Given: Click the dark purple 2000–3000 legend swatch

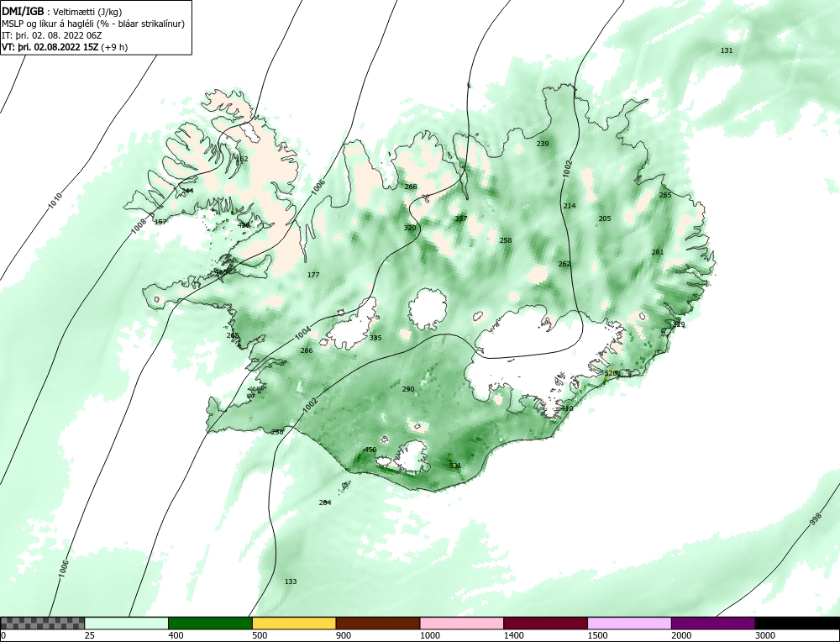Looking at the screenshot, I should tap(713, 624).
